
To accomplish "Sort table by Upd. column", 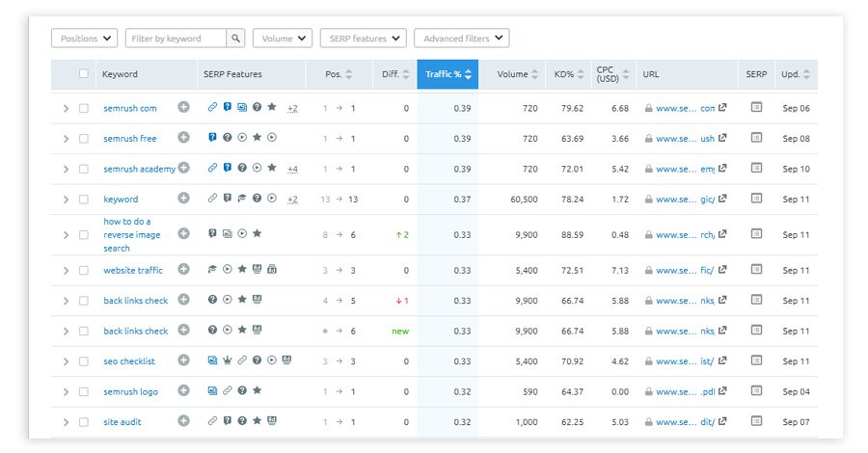I will tap(796, 74).
